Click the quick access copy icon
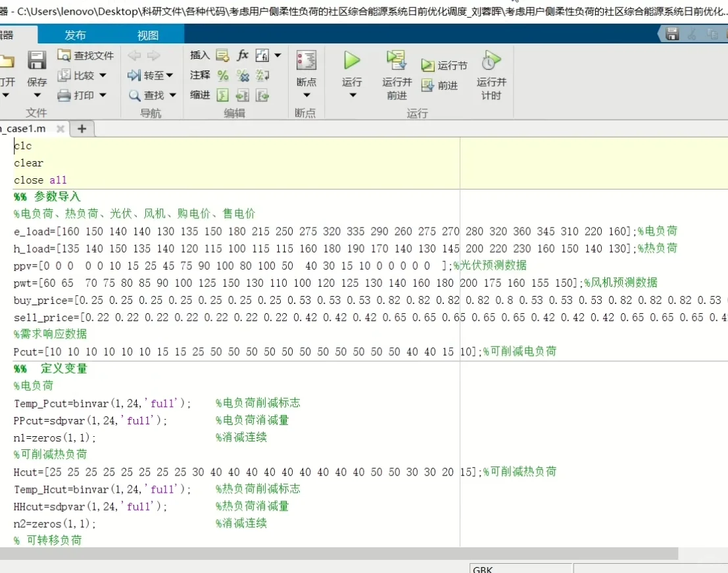This screenshot has height=573, width=728. (x=712, y=34)
